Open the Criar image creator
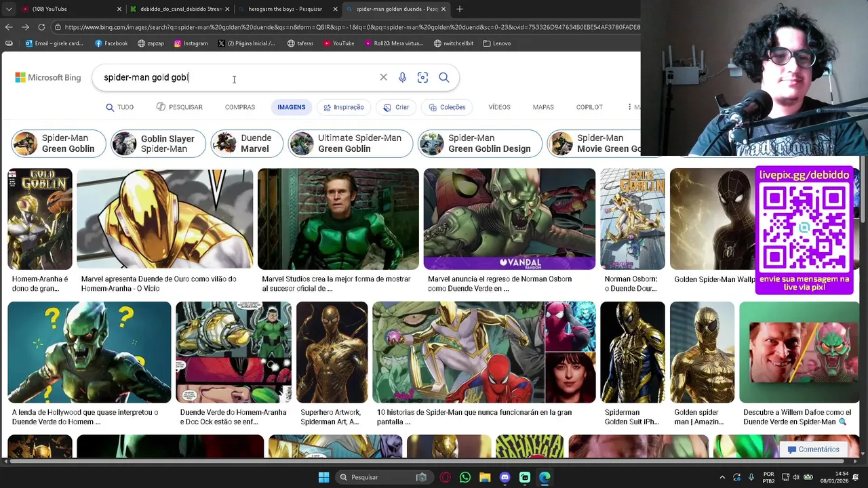This screenshot has height=488, width=868. 396,107
